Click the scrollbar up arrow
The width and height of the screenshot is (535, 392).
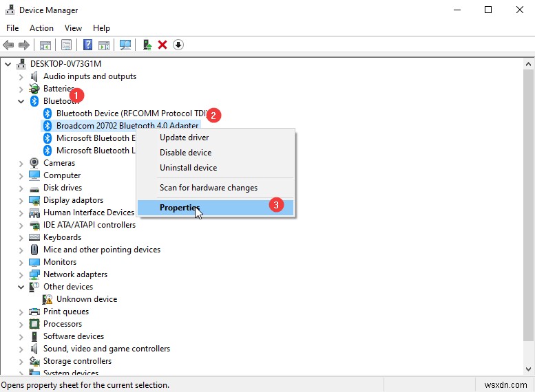[528, 64]
